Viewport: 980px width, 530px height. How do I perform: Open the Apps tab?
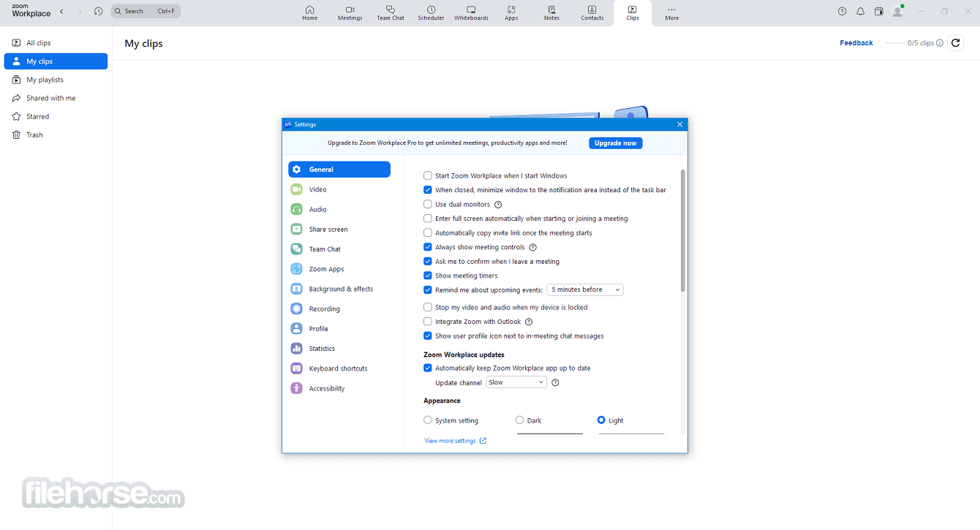pyautogui.click(x=511, y=13)
